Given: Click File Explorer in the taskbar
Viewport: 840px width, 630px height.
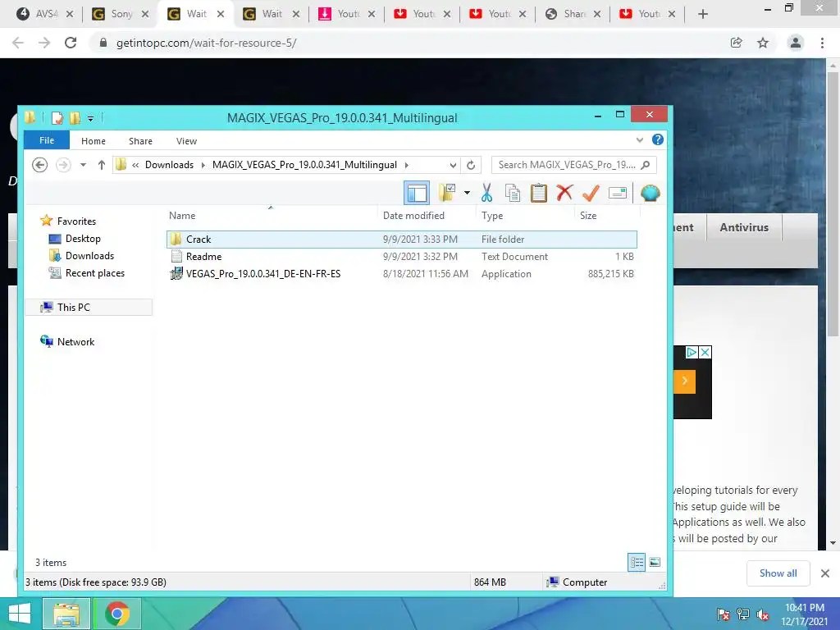Looking at the screenshot, I should (x=66, y=614).
